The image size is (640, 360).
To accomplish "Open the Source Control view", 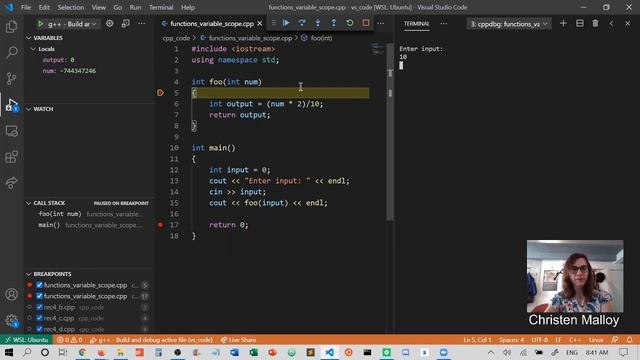I will click(11, 78).
